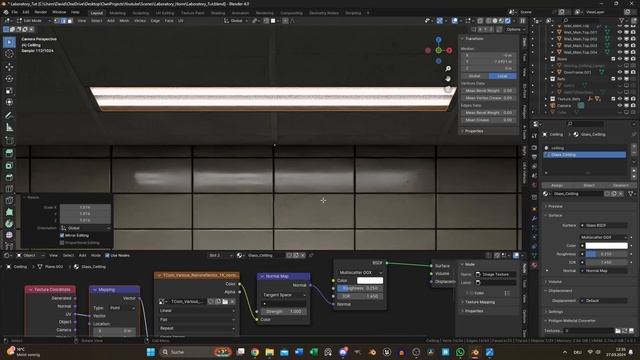
Task: Click the Z axis gizmo handle
Action: 438,40
